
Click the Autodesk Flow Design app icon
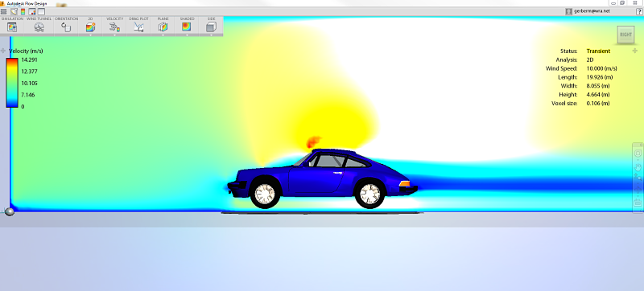[x=2, y=3]
